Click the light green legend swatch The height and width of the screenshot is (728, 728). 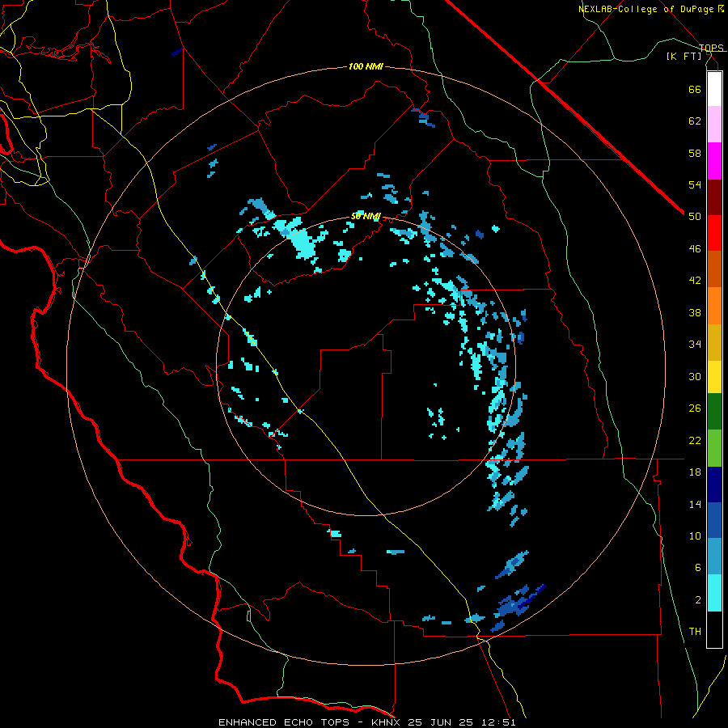coord(714,448)
